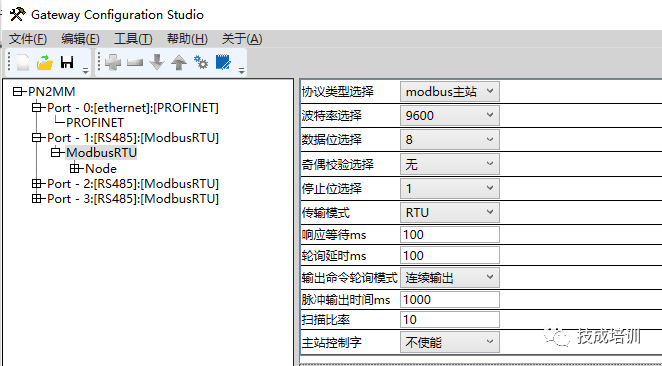
Task: Open a configuration with the folder icon
Action: click(45, 63)
